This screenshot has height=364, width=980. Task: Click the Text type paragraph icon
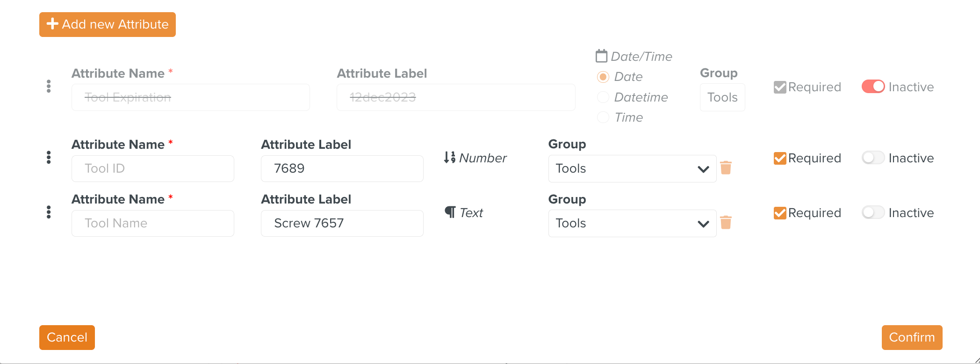450,212
